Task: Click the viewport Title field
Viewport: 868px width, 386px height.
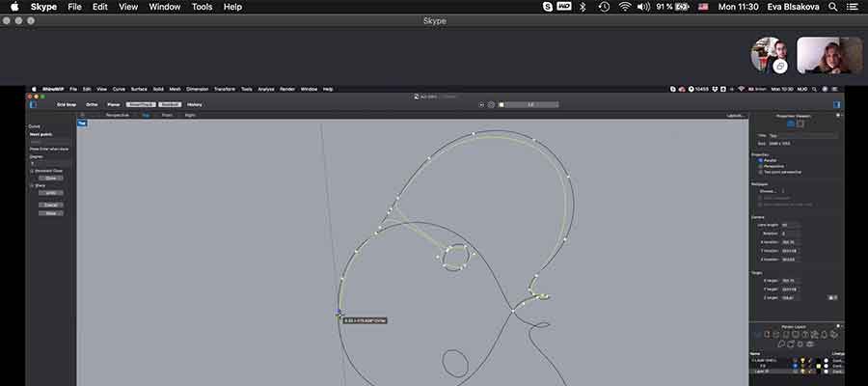Action: coord(803,136)
